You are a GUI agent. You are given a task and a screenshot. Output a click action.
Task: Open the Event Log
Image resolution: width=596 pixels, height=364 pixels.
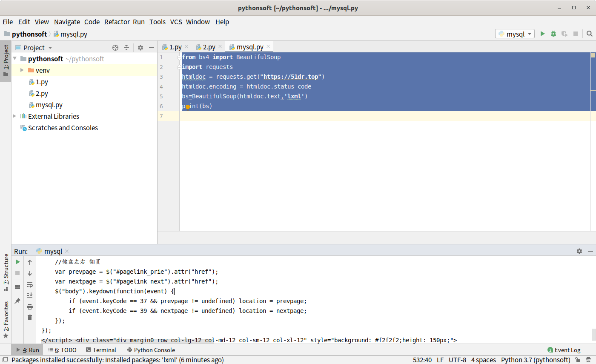[564, 350]
